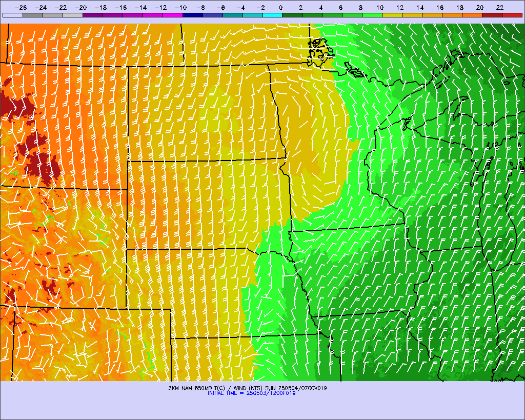Image resolution: width=525 pixels, height=420 pixels.
Task: Click the legend label -20
Action: tap(80, 7)
